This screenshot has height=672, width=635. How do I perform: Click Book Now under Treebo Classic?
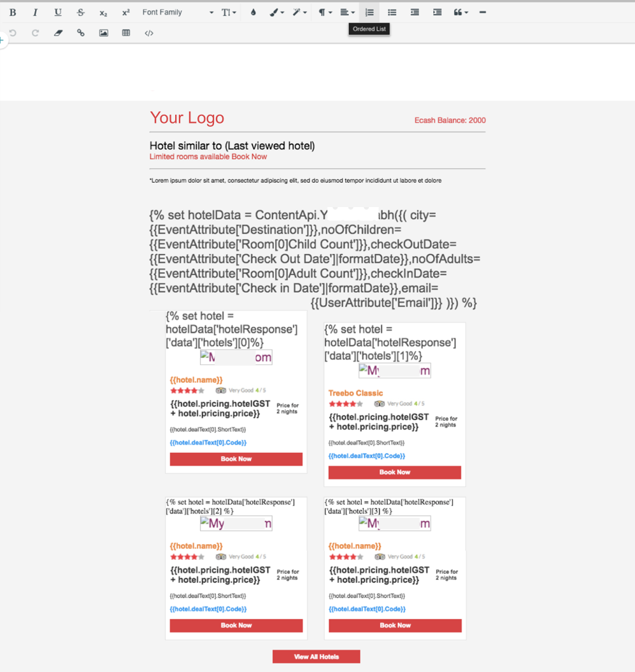point(394,472)
